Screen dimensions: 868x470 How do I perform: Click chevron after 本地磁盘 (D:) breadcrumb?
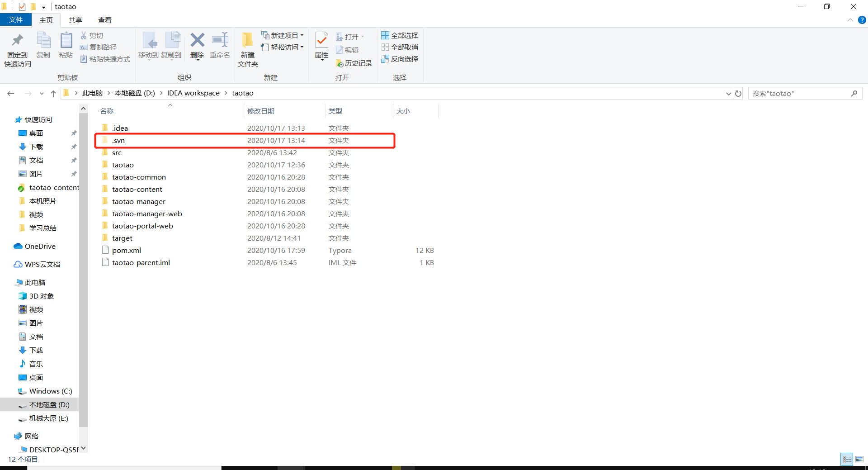tap(161, 93)
